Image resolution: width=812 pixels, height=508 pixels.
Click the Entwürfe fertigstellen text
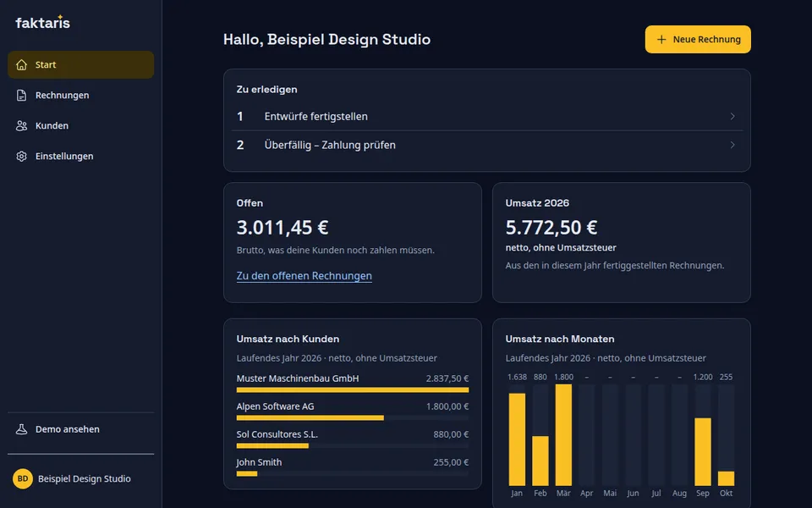[315, 117]
